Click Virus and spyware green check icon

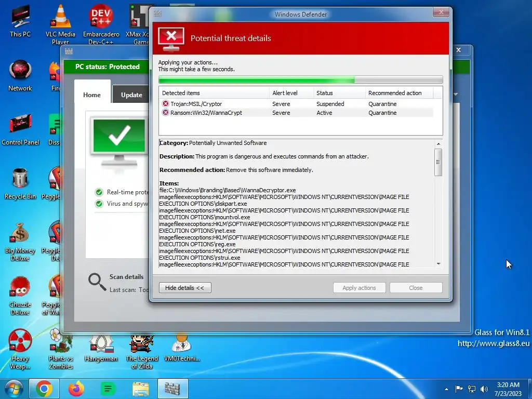pos(99,204)
